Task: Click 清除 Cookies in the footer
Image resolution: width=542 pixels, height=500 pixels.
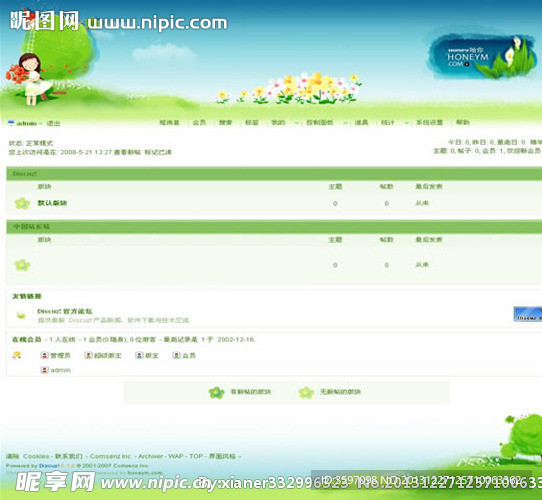Action: click(27, 456)
